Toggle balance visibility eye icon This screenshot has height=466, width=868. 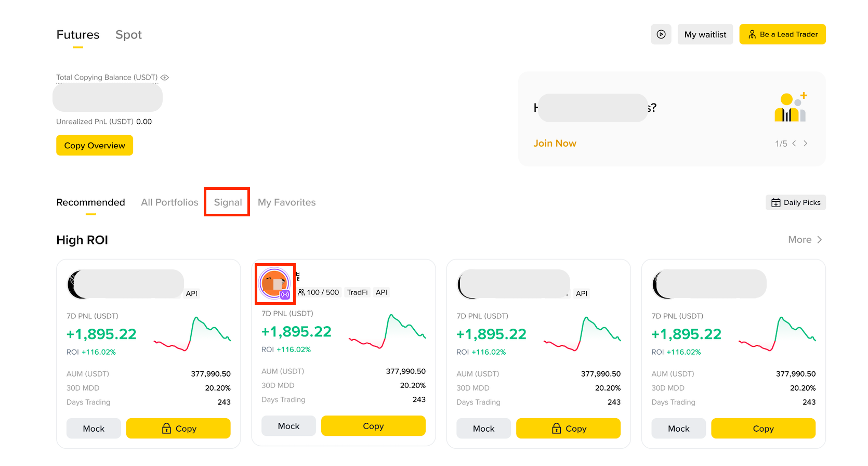(x=165, y=77)
